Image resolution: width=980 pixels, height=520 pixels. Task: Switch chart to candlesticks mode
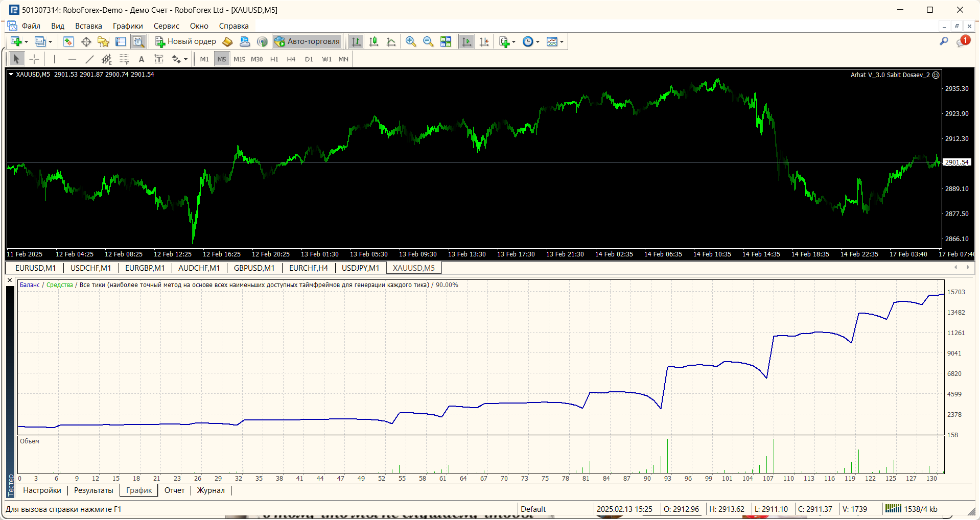374,41
